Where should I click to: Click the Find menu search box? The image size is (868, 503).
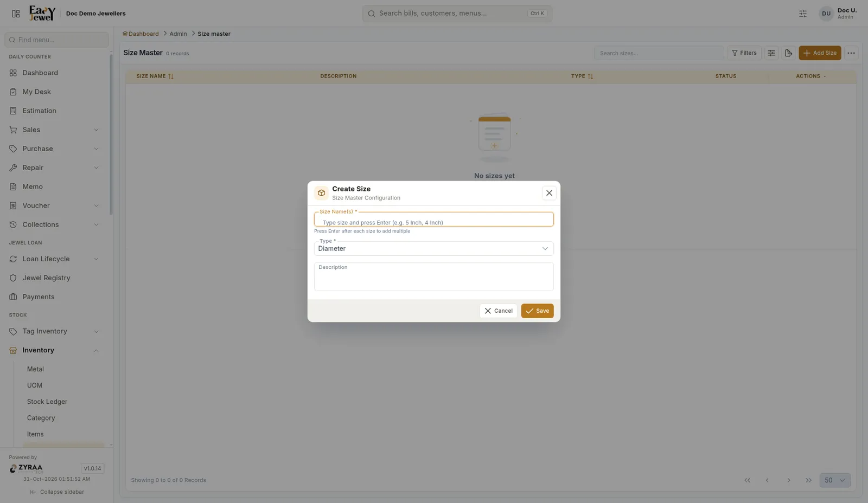pyautogui.click(x=56, y=40)
